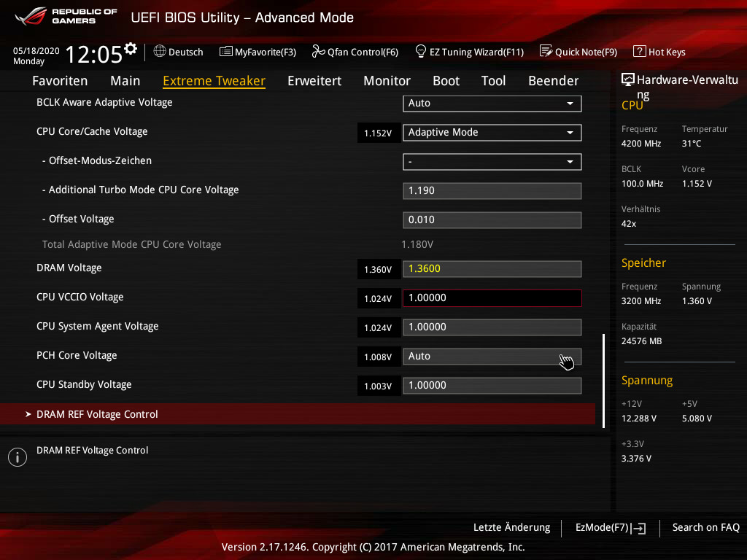The width and height of the screenshot is (747, 560).
Task: Click the CPU Core/Cache Voltage label
Action: [x=92, y=131]
